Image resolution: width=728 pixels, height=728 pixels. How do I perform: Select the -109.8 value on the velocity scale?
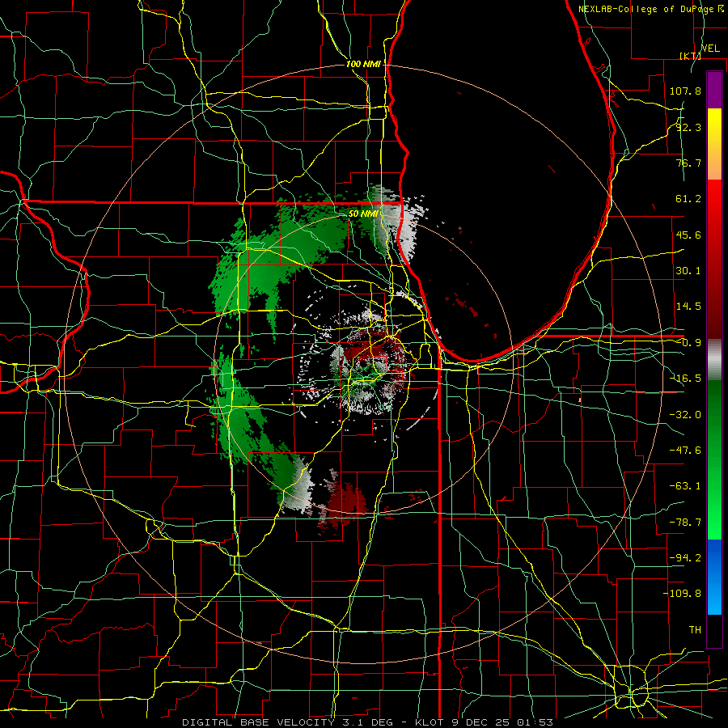(682, 594)
